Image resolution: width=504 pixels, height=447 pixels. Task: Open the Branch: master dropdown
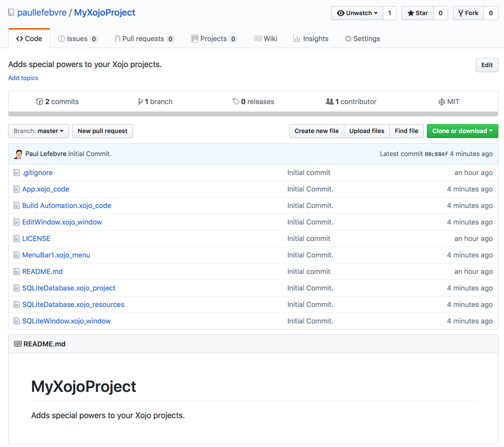pos(38,131)
